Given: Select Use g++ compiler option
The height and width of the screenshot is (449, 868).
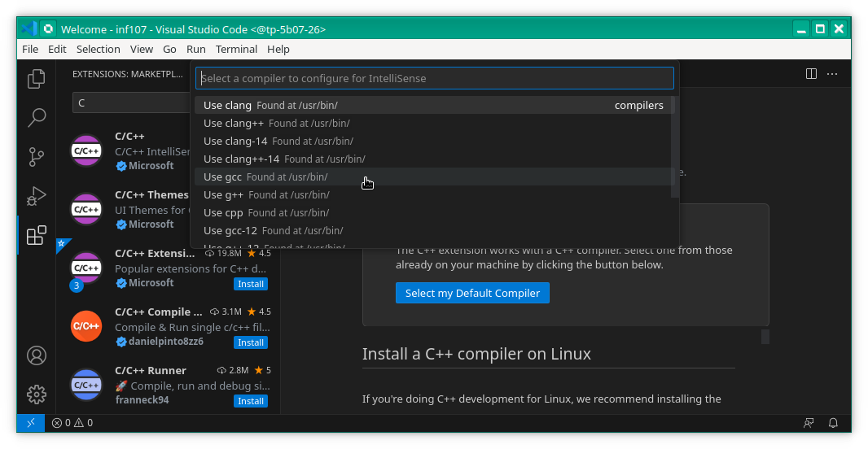Looking at the screenshot, I should (x=433, y=194).
